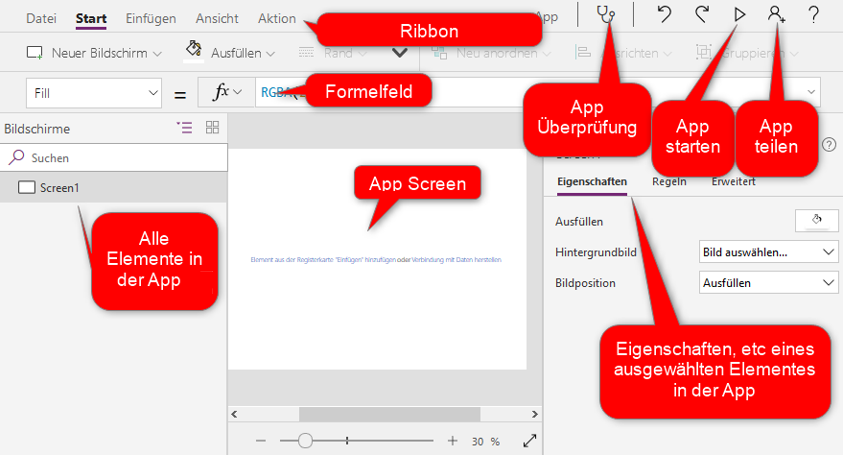Image resolution: width=848 pixels, height=455 pixels.
Task: Expand the Neuer Bildschirm dropdown
Action: pos(95,53)
